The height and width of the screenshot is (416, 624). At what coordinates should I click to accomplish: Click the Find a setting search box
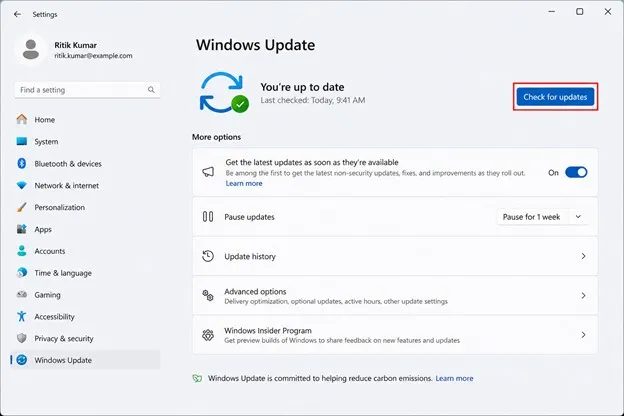[87, 90]
